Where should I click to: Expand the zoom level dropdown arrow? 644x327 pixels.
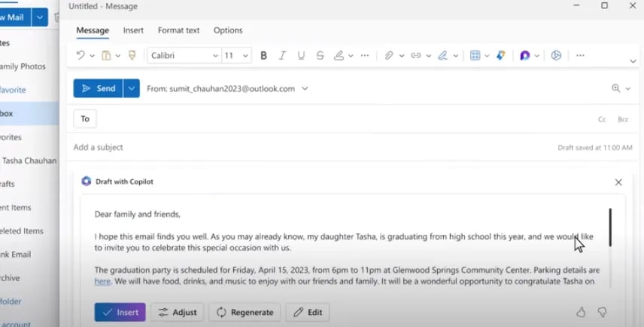(628, 89)
